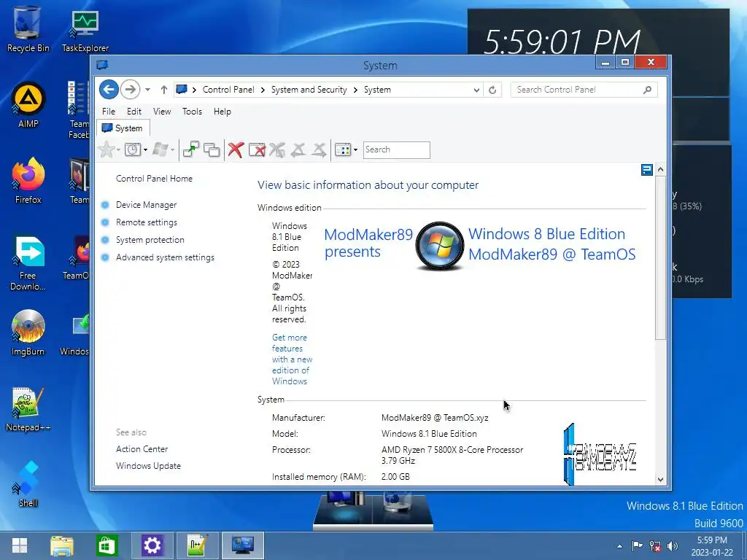Image resolution: width=747 pixels, height=560 pixels.
Task: Click the volume speaker tray icon
Action: point(672,546)
